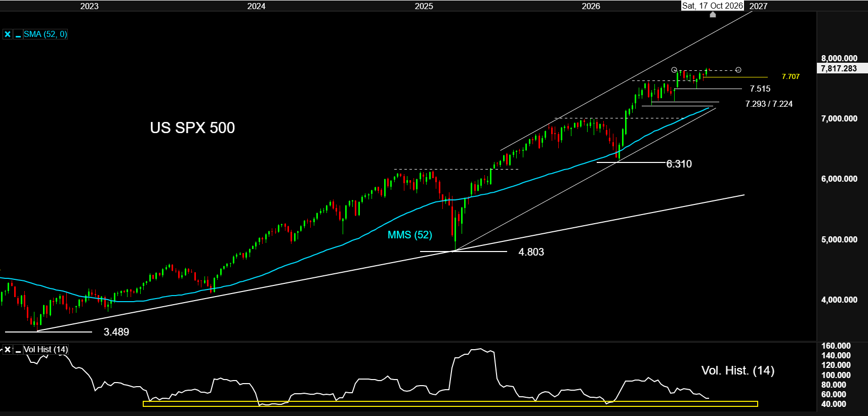
Task: Select the yellow 7.707 level annotation
Action: point(791,76)
